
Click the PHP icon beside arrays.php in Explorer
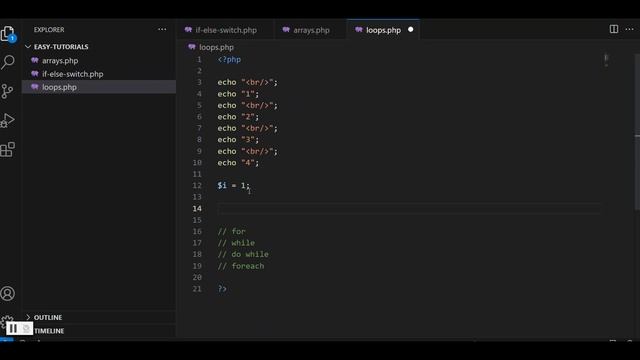(x=35, y=60)
